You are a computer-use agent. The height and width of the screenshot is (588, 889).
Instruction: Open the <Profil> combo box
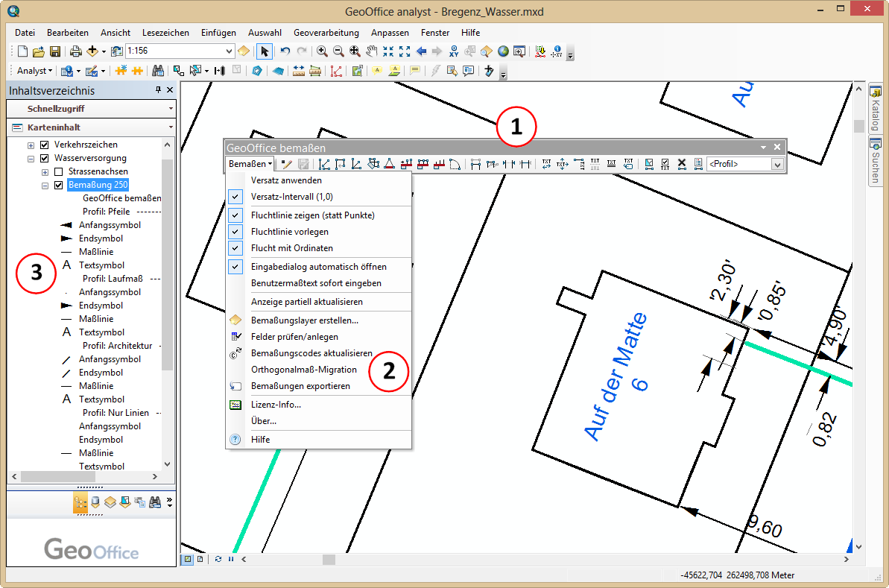tap(777, 164)
